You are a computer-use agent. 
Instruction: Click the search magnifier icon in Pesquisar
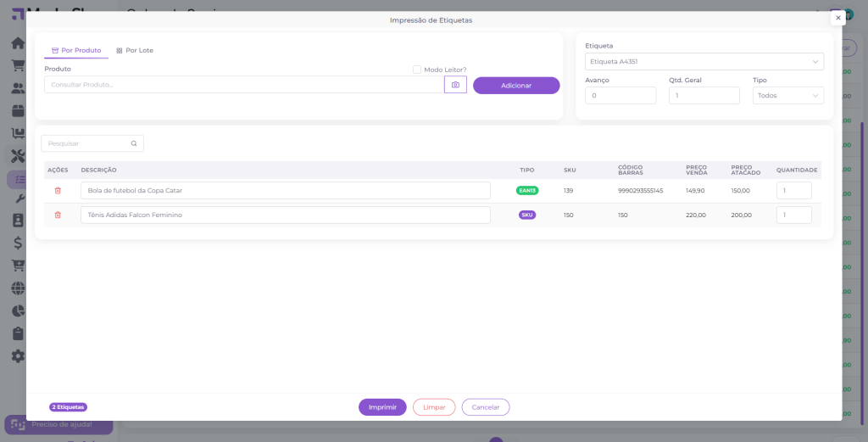click(x=134, y=144)
